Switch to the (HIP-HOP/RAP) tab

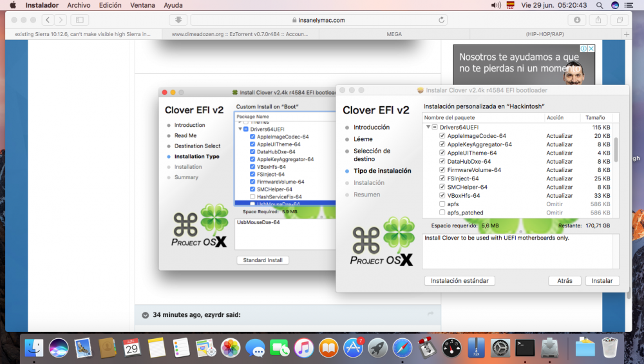(545, 34)
